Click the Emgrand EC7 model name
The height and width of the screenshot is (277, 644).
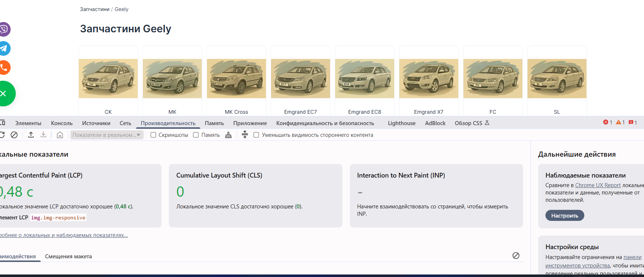[x=301, y=112]
